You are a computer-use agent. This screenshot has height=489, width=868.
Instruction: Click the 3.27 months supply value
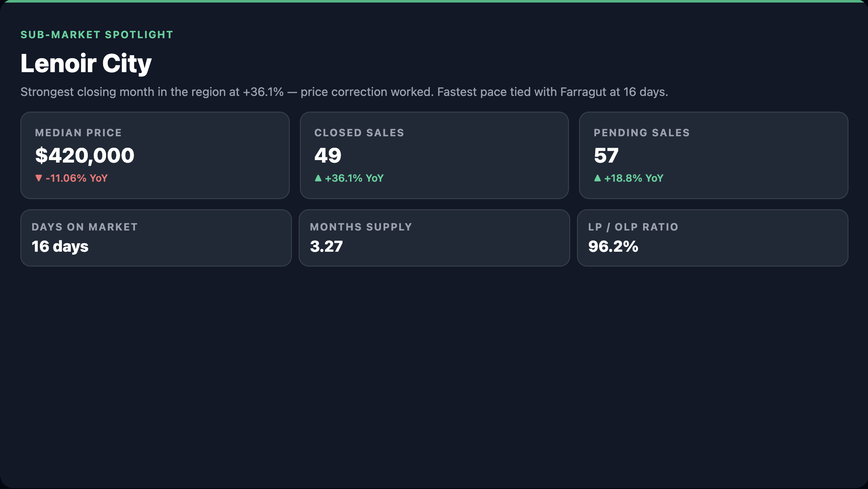point(326,247)
